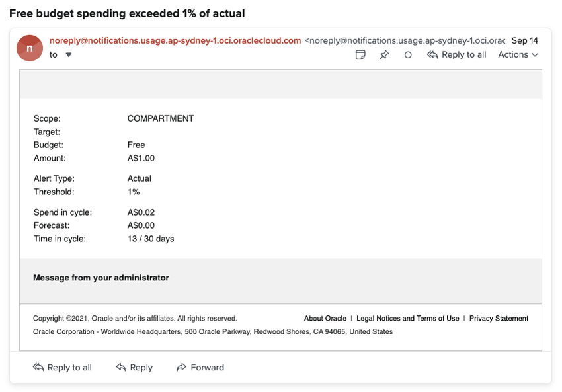The image size is (562, 392).
Task: Click the Actions chevron arrow
Action: pos(535,55)
